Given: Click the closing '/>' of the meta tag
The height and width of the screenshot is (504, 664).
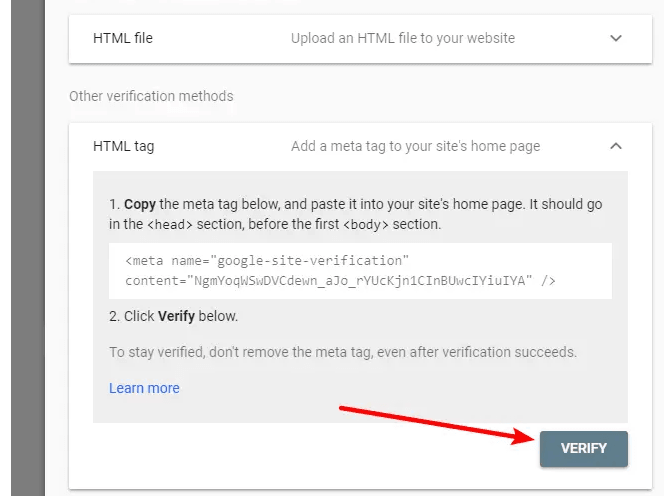Looking at the screenshot, I should click(548, 281).
